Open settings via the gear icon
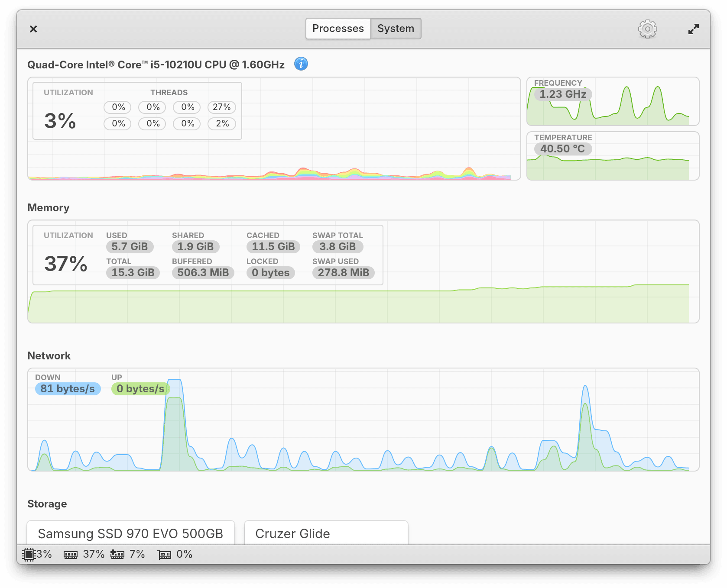 click(x=647, y=29)
